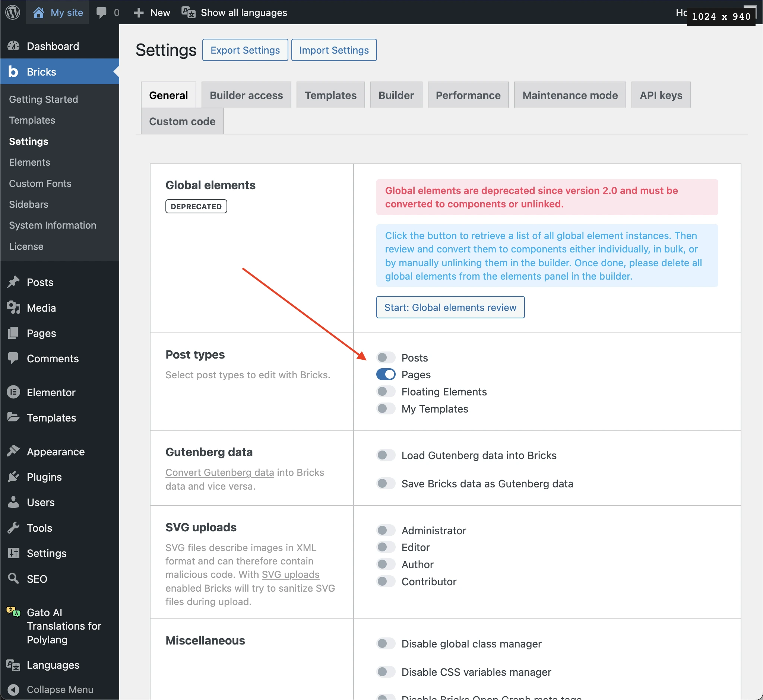
Task: Enable the Posts post type toggle
Action: pyautogui.click(x=386, y=357)
